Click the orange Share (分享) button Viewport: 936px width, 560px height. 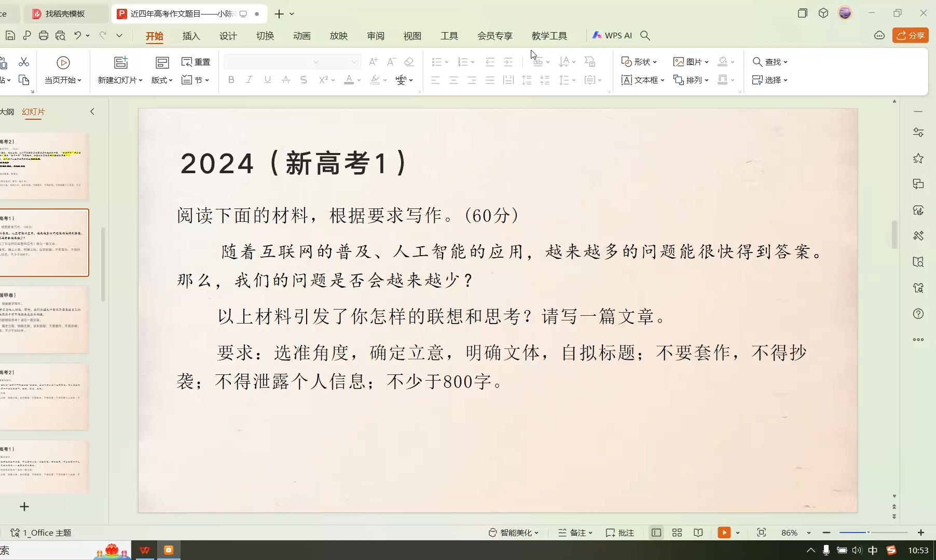tap(911, 35)
